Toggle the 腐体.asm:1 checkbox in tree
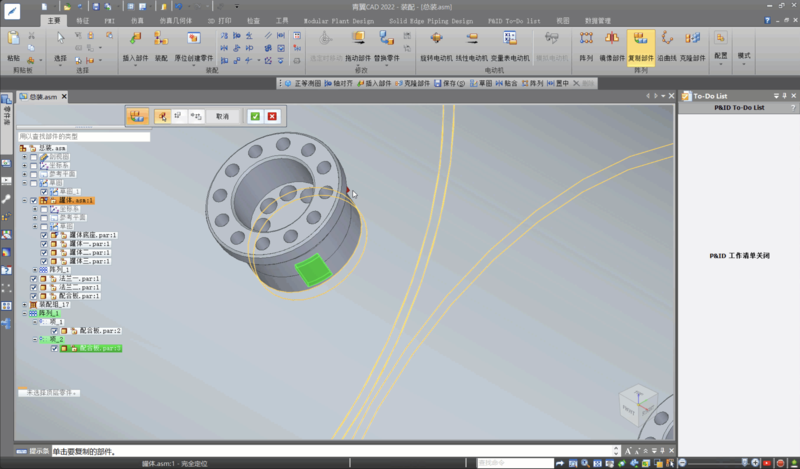Image resolution: width=800 pixels, height=469 pixels. click(34, 200)
